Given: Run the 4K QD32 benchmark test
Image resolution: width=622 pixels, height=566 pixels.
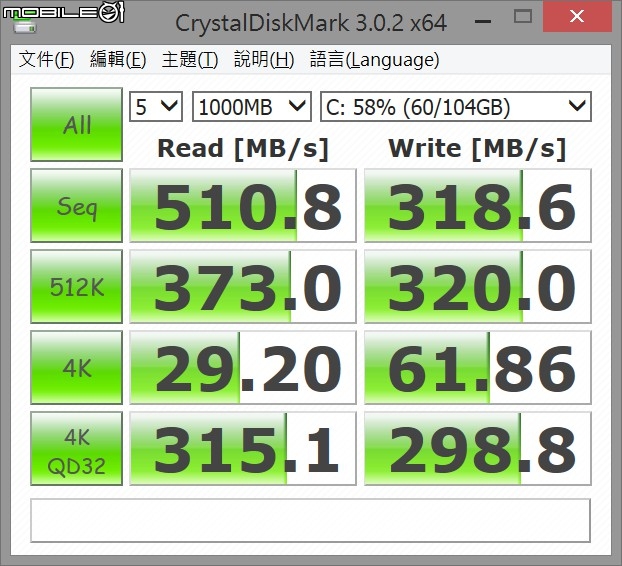Looking at the screenshot, I should (x=77, y=449).
